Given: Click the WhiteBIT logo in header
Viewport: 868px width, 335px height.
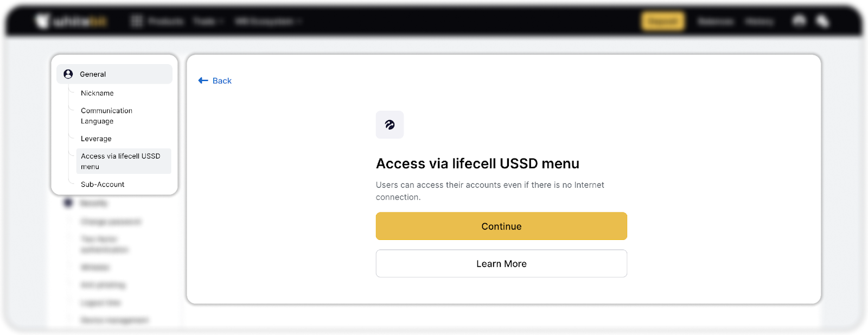Looking at the screenshot, I should 71,22.
